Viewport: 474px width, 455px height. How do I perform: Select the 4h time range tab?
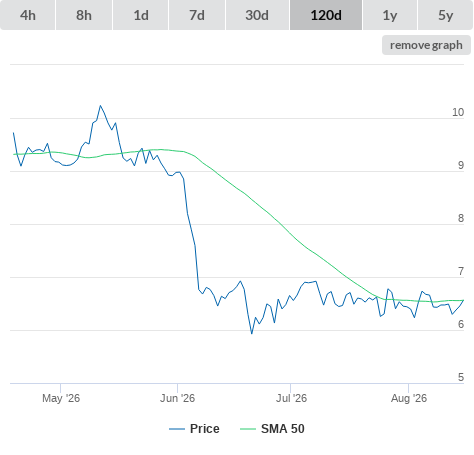28,15
